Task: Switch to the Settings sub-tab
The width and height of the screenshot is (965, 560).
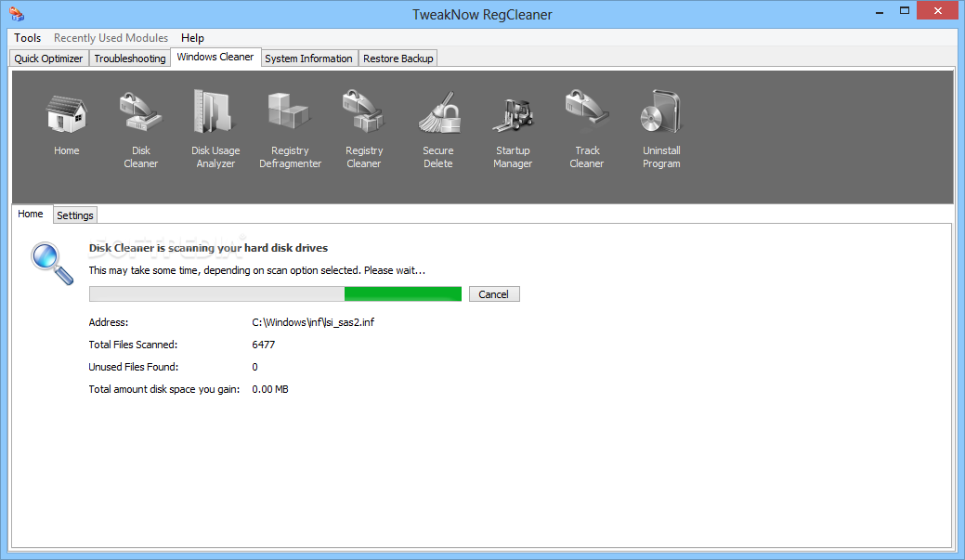Action: pyautogui.click(x=75, y=215)
